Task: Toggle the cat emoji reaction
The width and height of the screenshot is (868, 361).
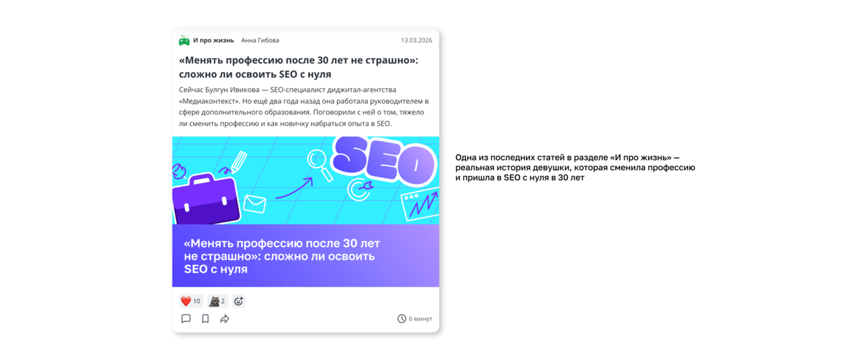Action: click(217, 301)
